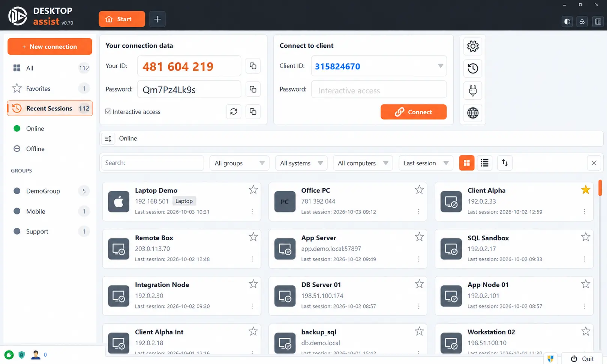Switch to grid view layout

click(x=467, y=163)
